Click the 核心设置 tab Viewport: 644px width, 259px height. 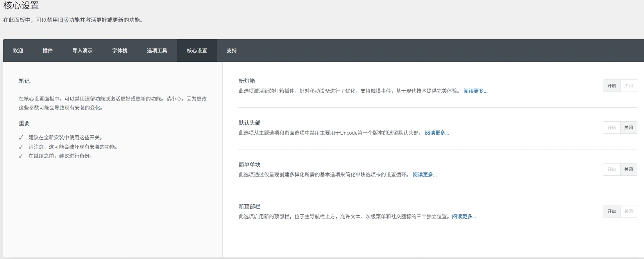click(197, 50)
